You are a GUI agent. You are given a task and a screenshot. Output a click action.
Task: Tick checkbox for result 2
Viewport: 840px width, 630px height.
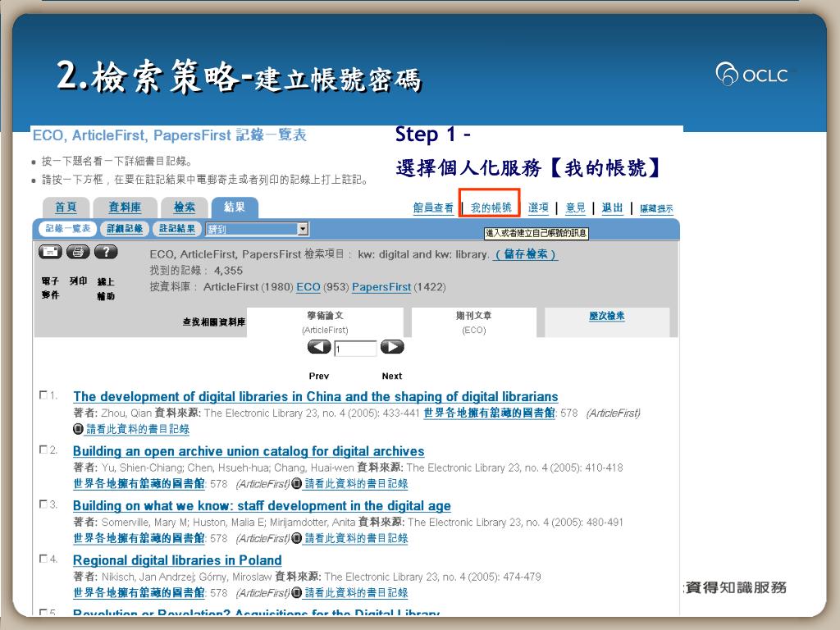click(x=43, y=450)
